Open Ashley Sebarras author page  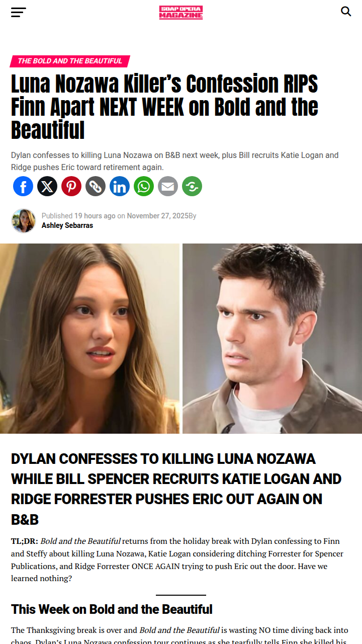point(67,225)
